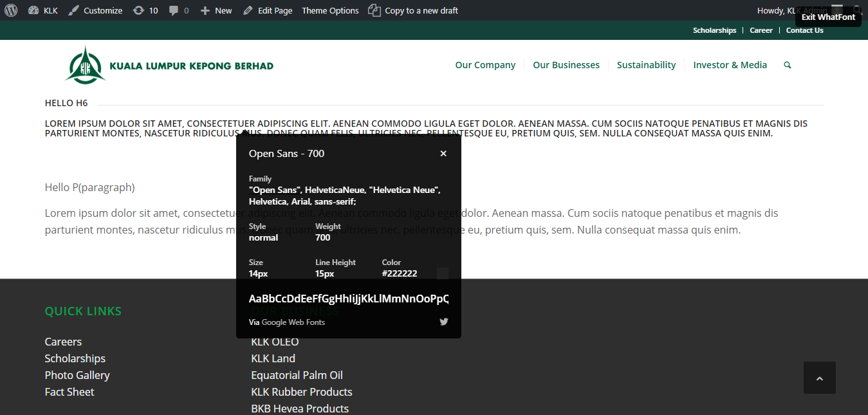Click the 700 weight value

pos(323,237)
